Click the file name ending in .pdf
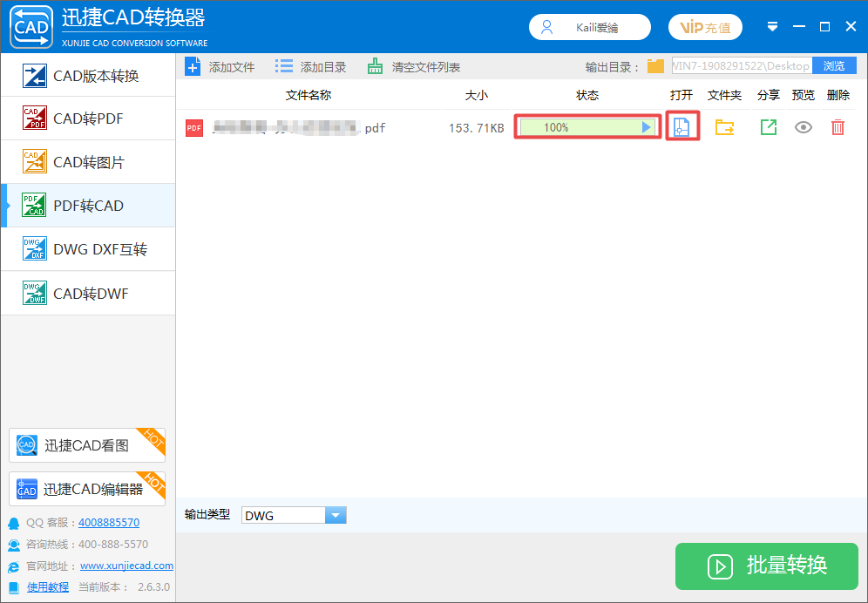Image resolution: width=868 pixels, height=603 pixels. (x=299, y=128)
